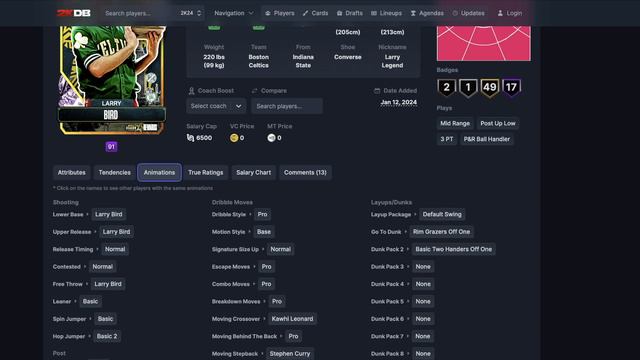Image resolution: width=640 pixels, height=360 pixels.
Task: Click Breakdown Moves Pro value
Action: coord(277,302)
